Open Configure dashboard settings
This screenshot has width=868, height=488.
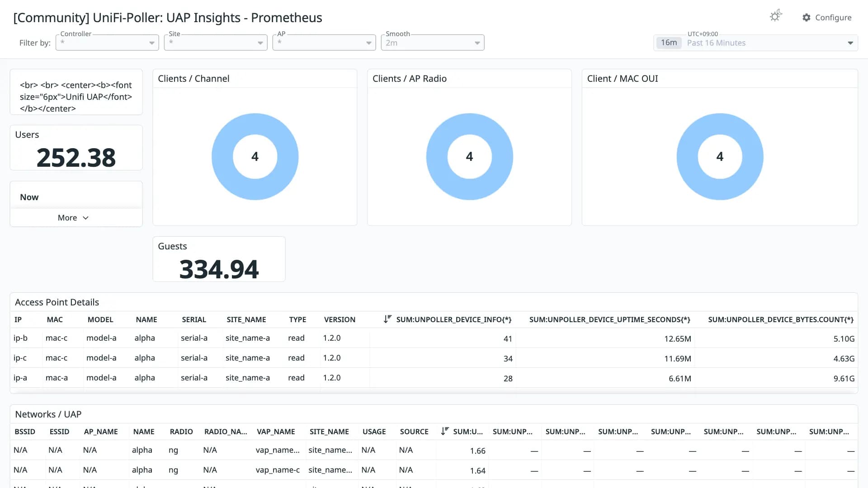click(827, 18)
